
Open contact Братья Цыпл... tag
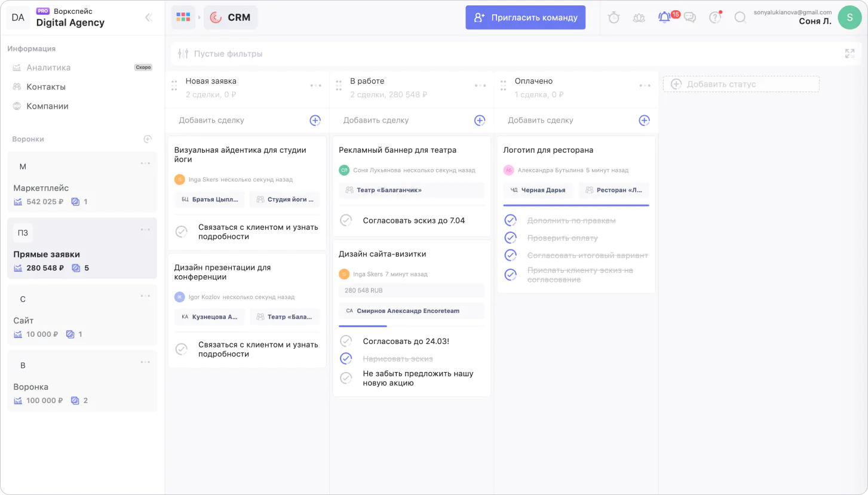pyautogui.click(x=210, y=199)
